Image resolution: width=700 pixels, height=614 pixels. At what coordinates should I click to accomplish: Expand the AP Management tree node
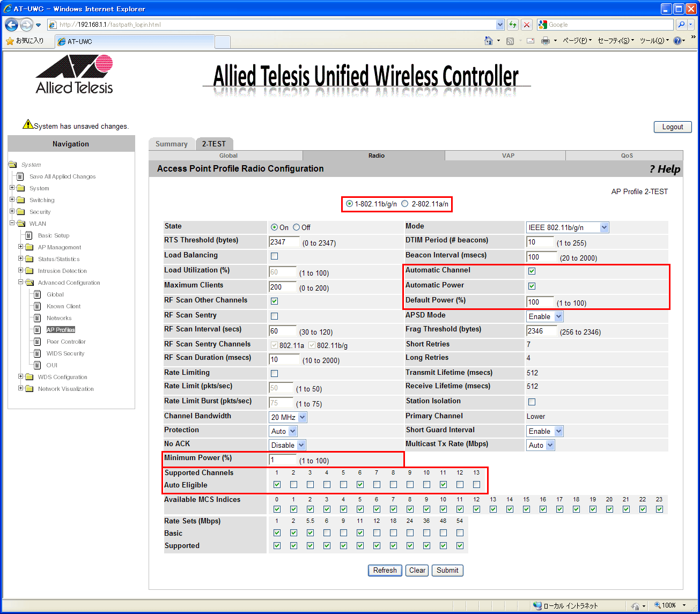coord(21,247)
